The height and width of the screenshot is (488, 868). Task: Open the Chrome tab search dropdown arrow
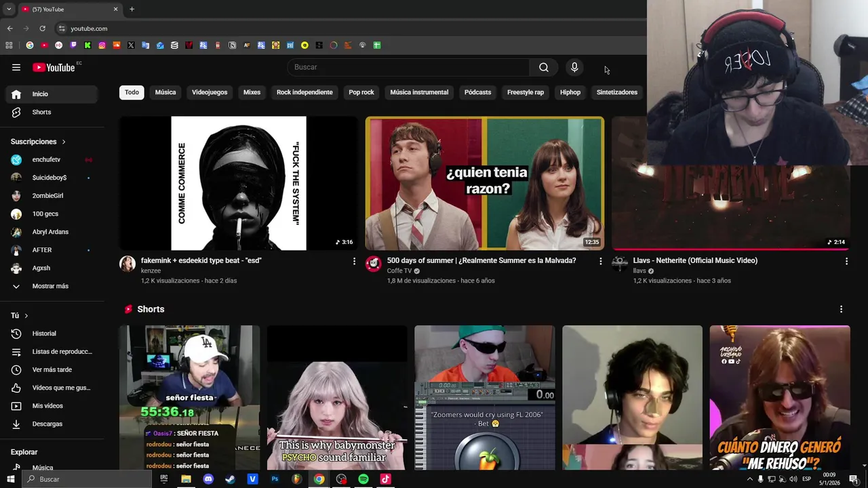(9, 9)
